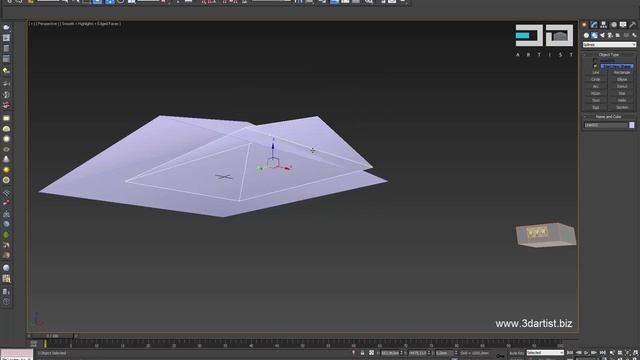Click the Z coordinate spinner arrows
The width and height of the screenshot is (640, 360).
456,353
